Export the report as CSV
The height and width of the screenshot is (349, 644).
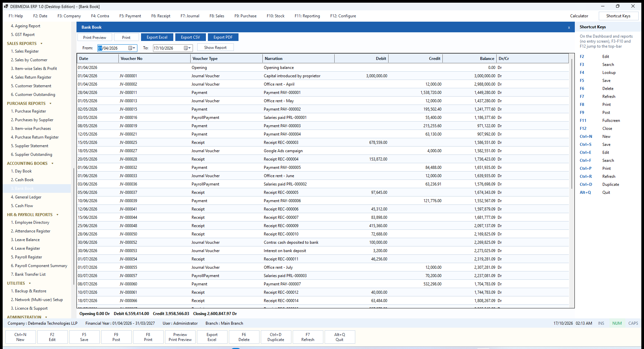(191, 37)
